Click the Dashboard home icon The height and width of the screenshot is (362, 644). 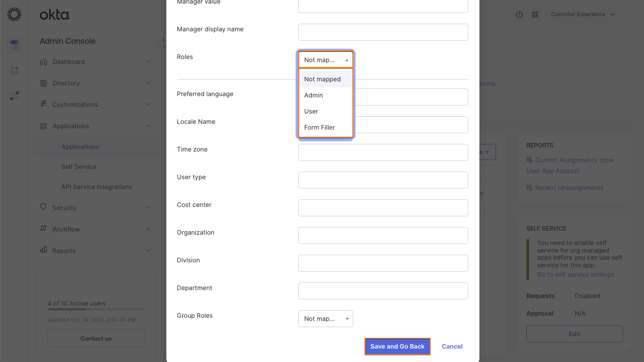click(x=43, y=61)
